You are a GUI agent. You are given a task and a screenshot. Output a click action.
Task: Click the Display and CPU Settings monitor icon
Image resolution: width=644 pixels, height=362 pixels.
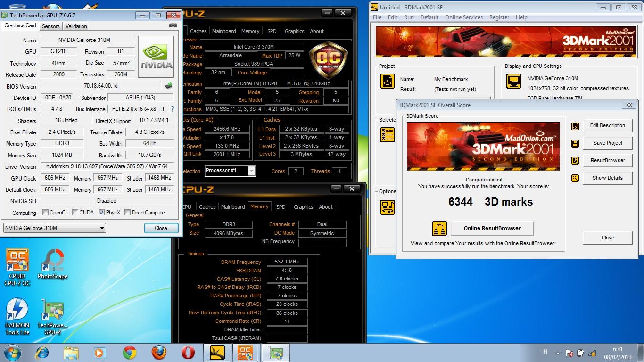[x=514, y=81]
